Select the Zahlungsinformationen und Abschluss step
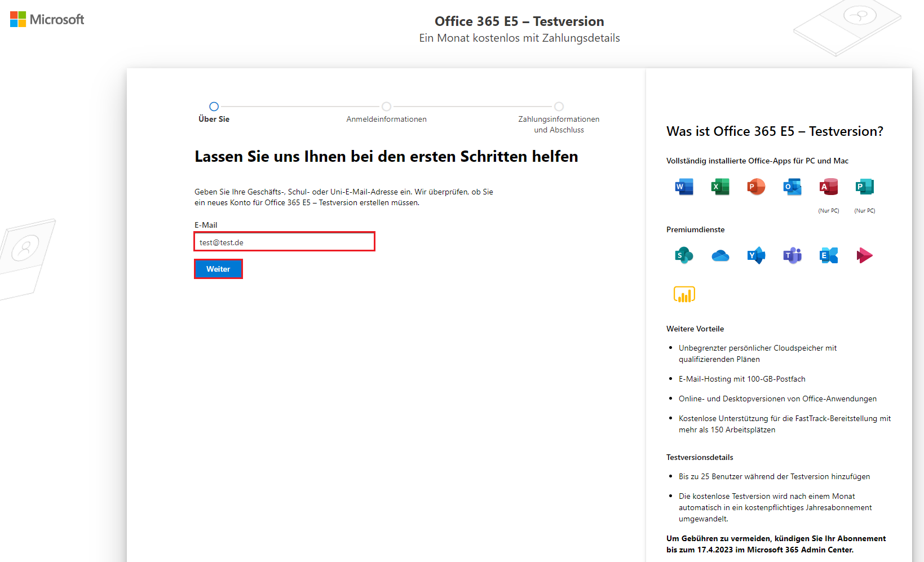This screenshot has width=924, height=562. [559, 107]
